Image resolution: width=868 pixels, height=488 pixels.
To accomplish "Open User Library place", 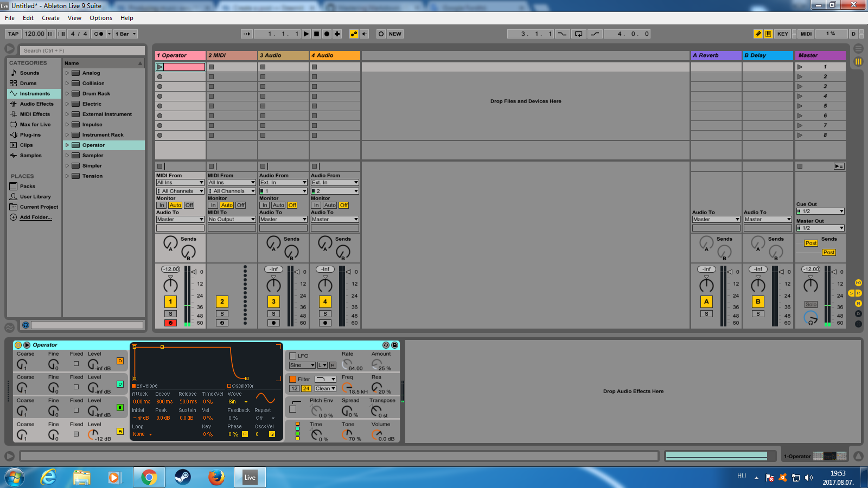I will point(35,196).
